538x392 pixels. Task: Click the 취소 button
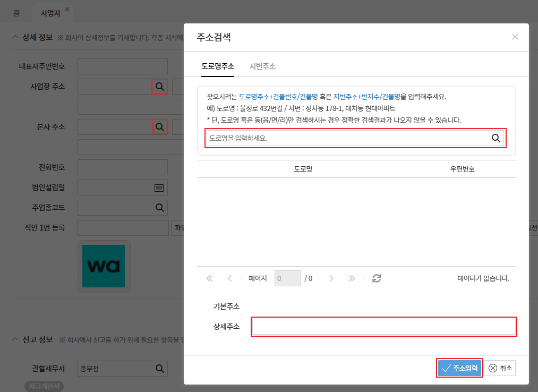point(499,368)
